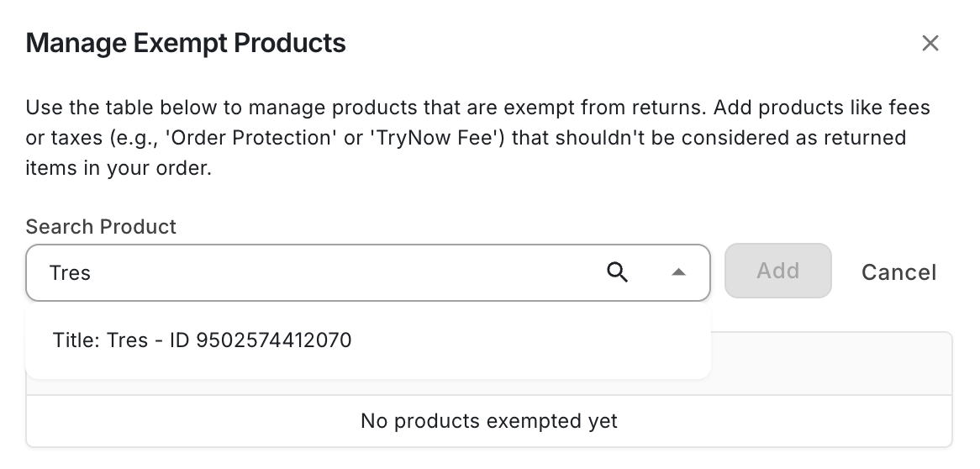Image resolution: width=980 pixels, height=469 pixels.
Task: Select the Tres product suggestion
Action: pos(202,340)
